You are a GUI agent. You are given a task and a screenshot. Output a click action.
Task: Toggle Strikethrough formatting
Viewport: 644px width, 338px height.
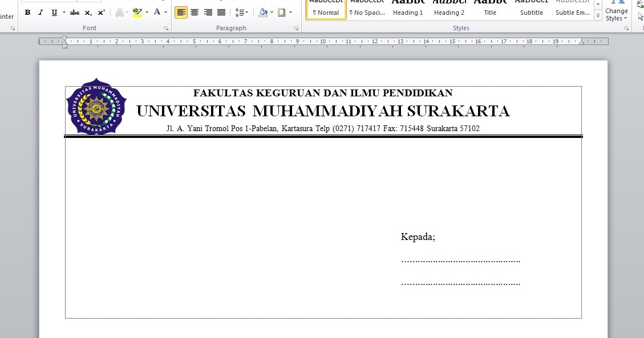74,13
